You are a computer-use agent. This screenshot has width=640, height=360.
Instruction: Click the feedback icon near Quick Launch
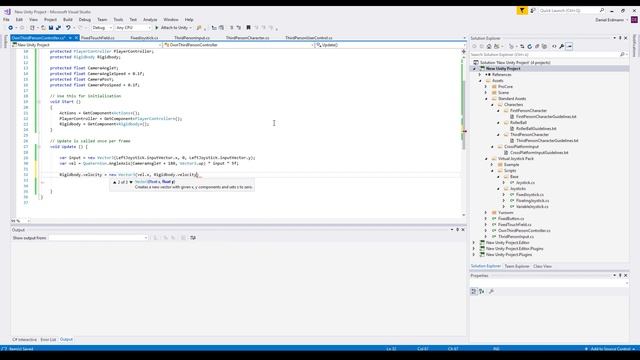click(x=533, y=11)
